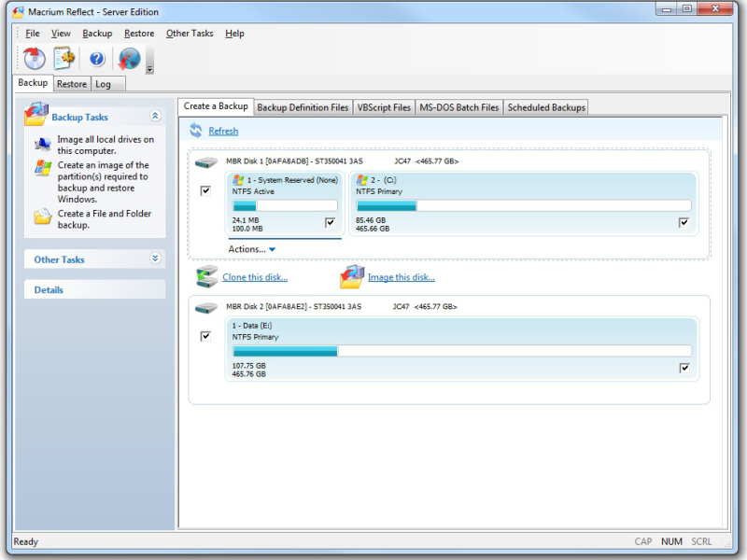Click the C: partition Windows flag icon
The width and height of the screenshot is (747, 560).
pyautogui.click(x=362, y=180)
